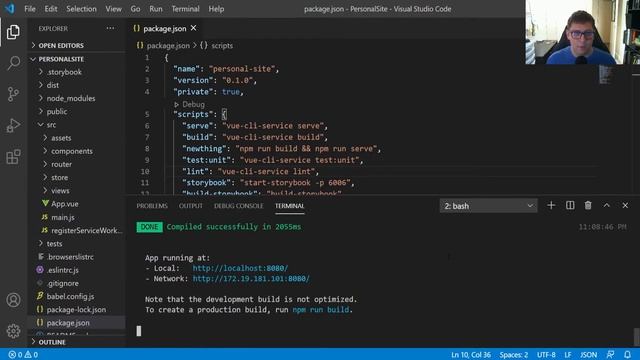
Task: Open main.js file
Action: pos(62,217)
